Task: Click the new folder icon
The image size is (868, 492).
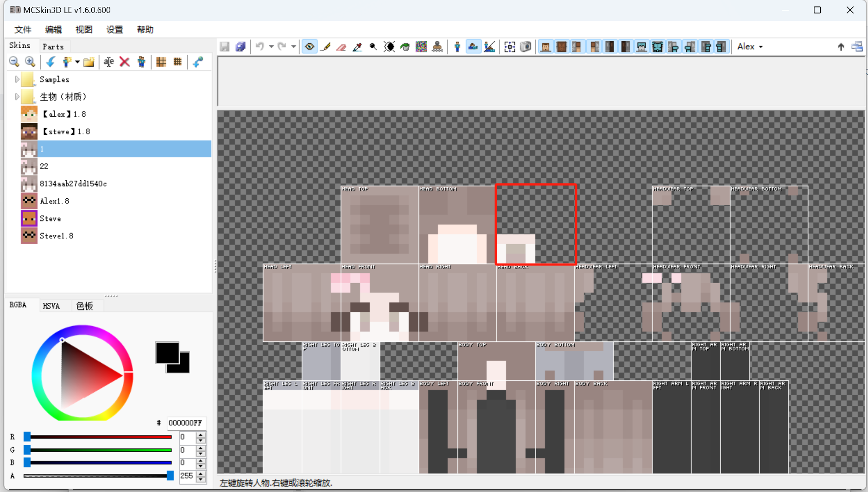Action: 89,62
